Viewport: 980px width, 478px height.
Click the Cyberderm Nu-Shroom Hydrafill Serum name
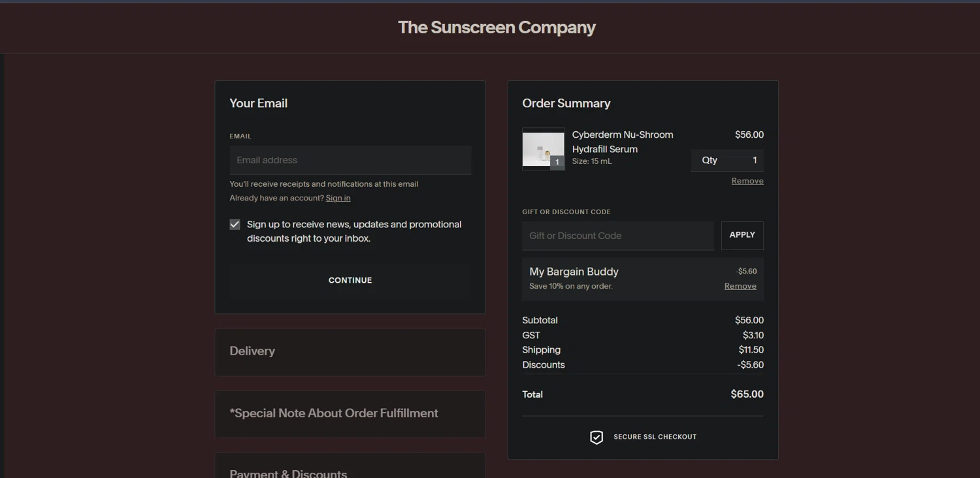click(x=623, y=142)
